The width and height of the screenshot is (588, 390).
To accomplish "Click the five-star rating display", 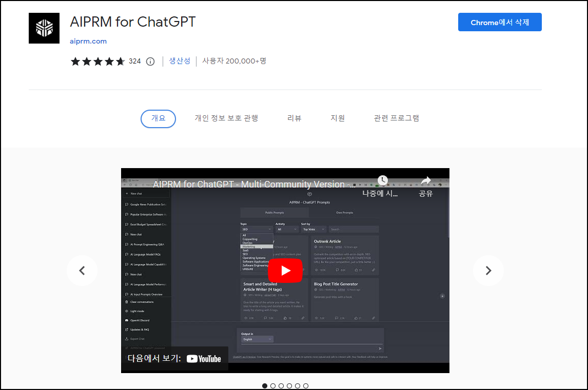I will pos(98,61).
